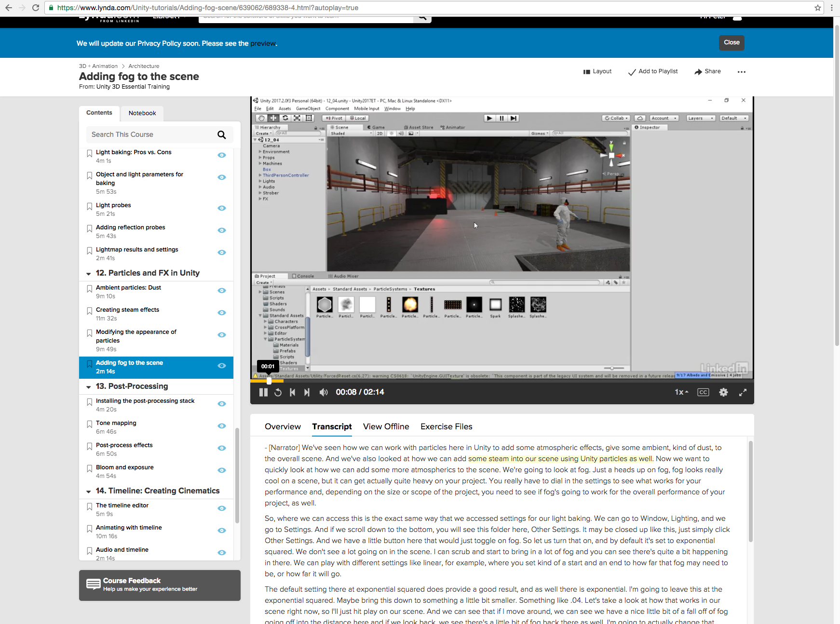Image resolution: width=840 pixels, height=624 pixels.
Task: Bookmark The timeline editor video
Action: [89, 507]
